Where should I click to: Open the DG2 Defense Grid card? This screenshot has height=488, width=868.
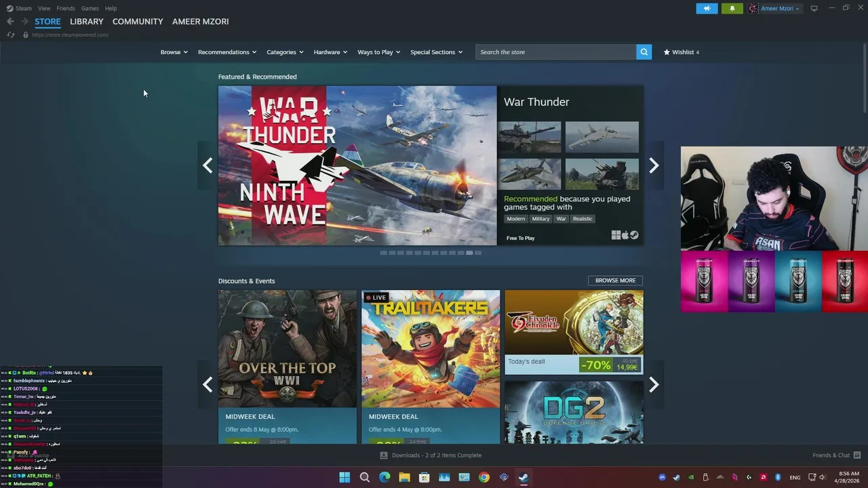pos(574,412)
